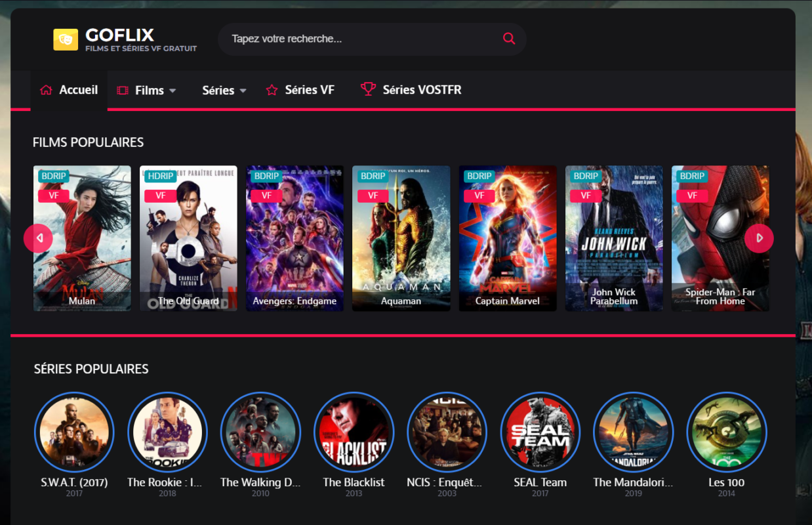
Task: Click the year 2019 under The Mandalorian
Action: tap(634, 493)
